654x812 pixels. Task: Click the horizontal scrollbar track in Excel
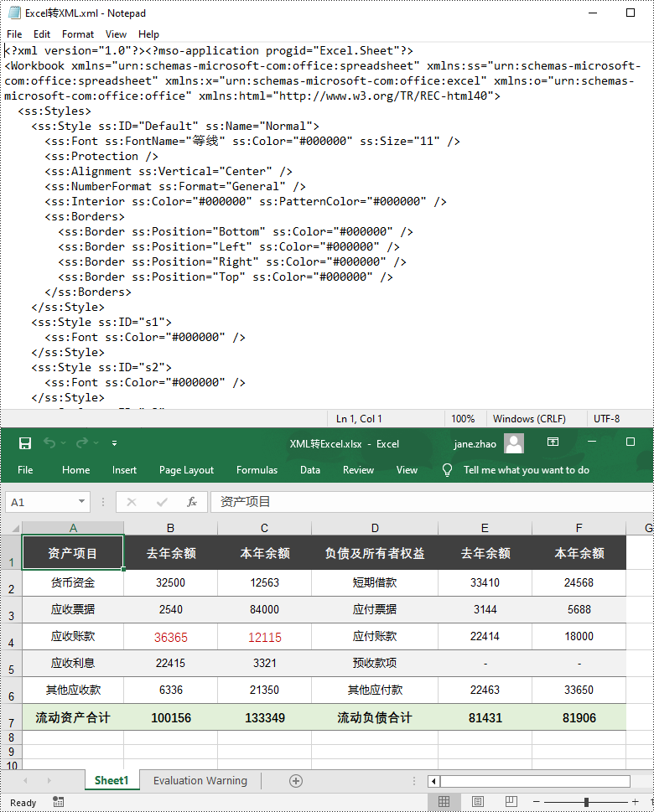535,781
